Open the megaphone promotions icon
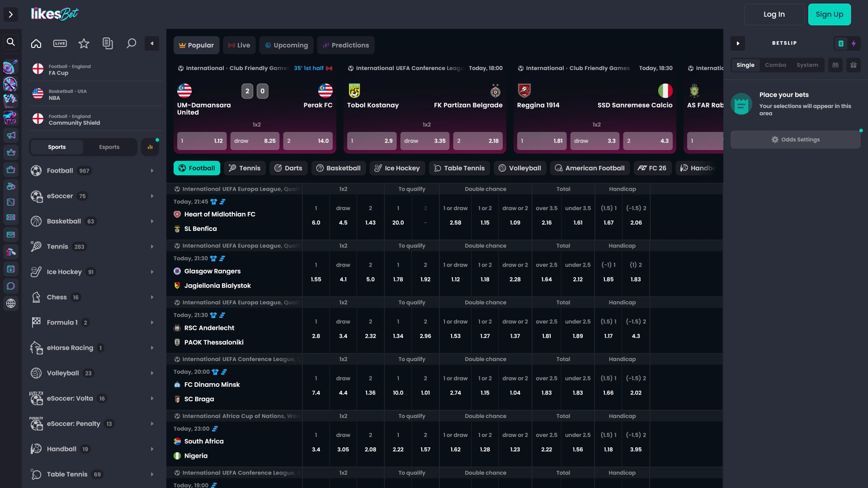Image resolution: width=868 pixels, height=488 pixels. click(x=11, y=135)
